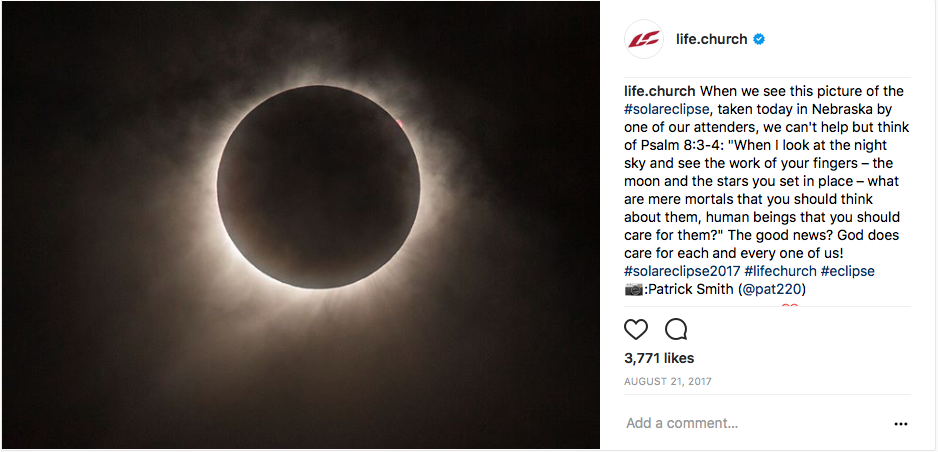938x452 pixels.
Task: Click the red emoji peeking below caption
Action: tap(790, 307)
